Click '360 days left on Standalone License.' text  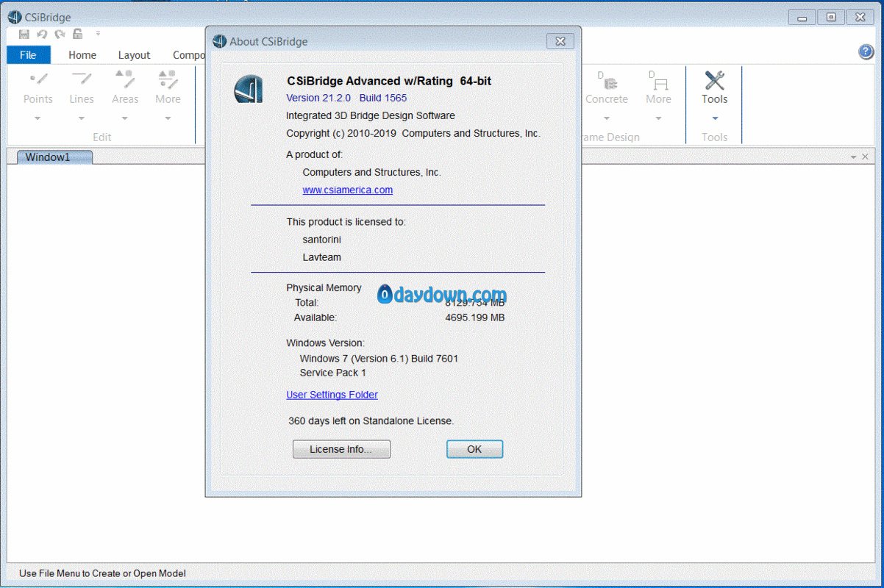click(x=371, y=421)
